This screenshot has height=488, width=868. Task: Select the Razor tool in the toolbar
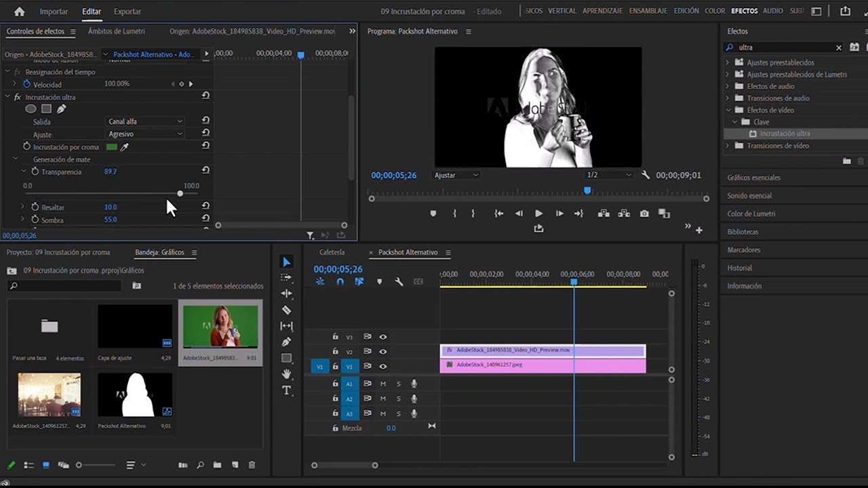pyautogui.click(x=286, y=310)
